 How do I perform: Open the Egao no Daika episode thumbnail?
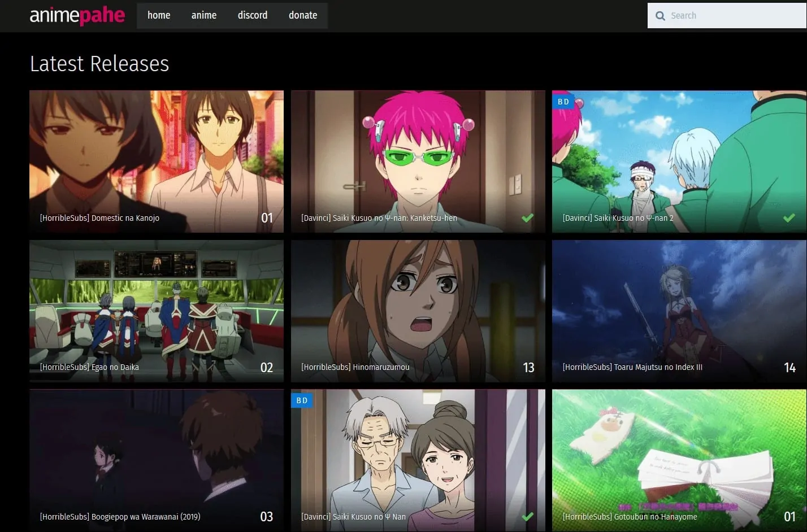(157, 302)
